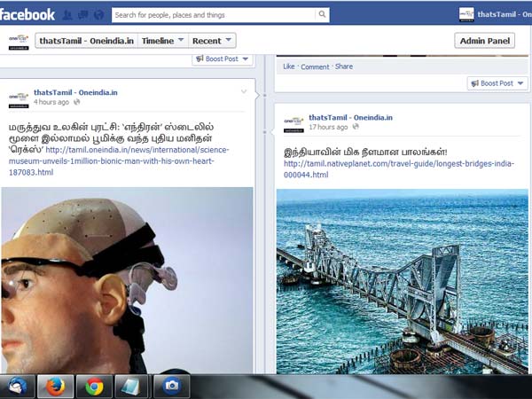Focus the search for people field
532x399 pixels.
[214, 15]
